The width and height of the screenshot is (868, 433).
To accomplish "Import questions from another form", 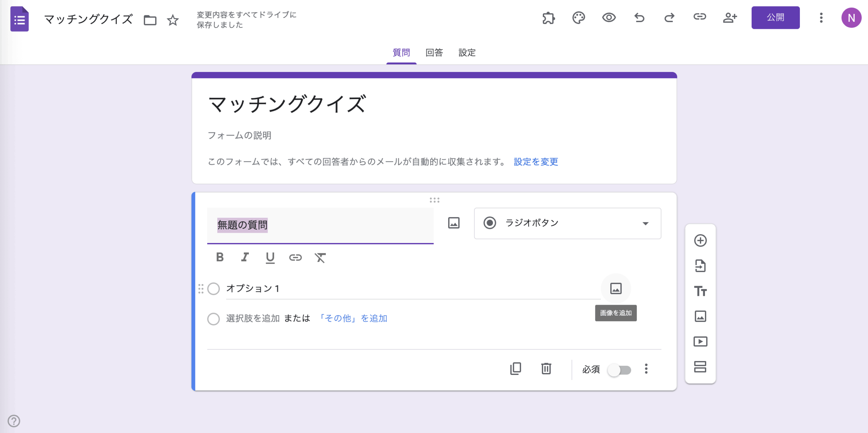I will [x=701, y=266].
